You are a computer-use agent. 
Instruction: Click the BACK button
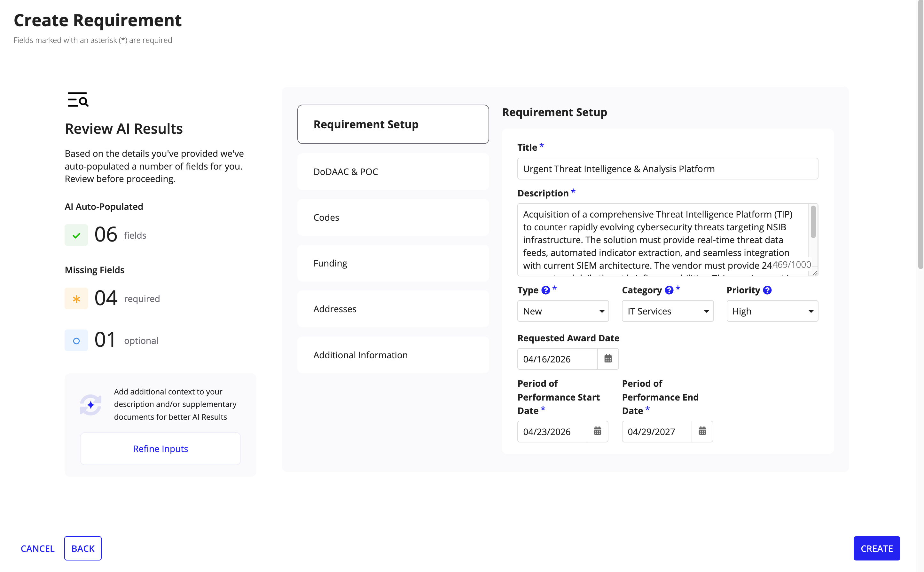click(83, 549)
